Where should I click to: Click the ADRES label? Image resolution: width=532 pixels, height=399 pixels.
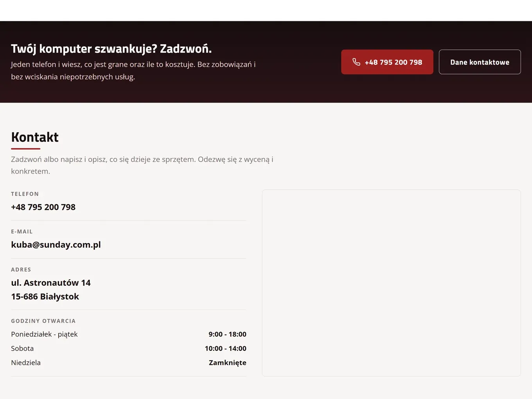(21, 270)
